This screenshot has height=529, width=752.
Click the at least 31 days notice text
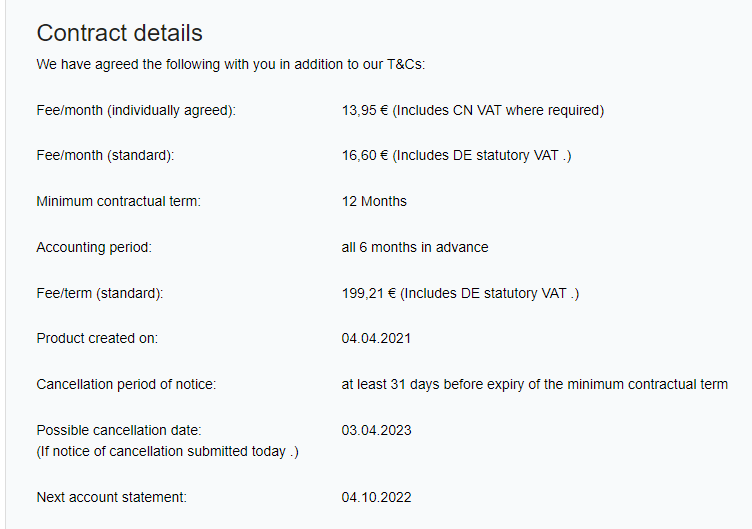(535, 385)
